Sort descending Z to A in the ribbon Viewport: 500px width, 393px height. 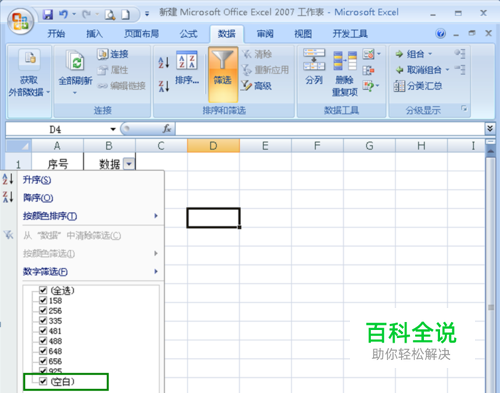164,86
